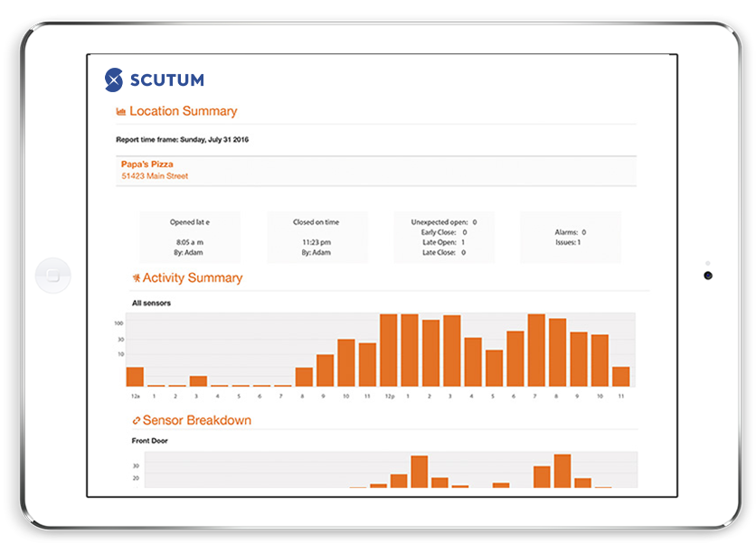Viewport: 756px width, 543px height.
Task: Select the Activity Summary heading
Action: pos(192,278)
